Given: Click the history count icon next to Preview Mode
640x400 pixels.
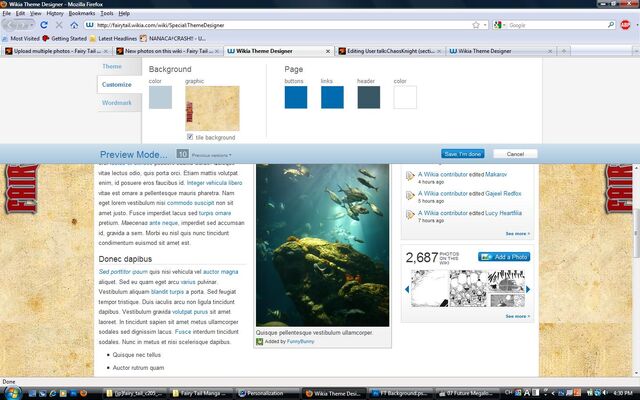Looking at the screenshot, I should (182, 154).
